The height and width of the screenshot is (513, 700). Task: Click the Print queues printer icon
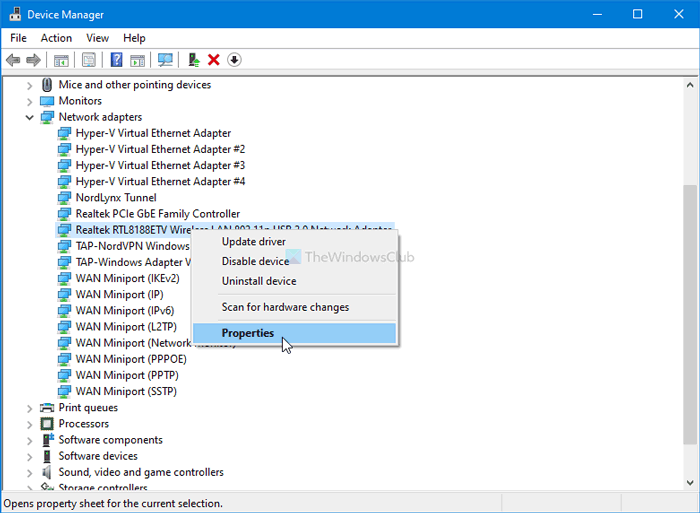pyautogui.click(x=47, y=408)
